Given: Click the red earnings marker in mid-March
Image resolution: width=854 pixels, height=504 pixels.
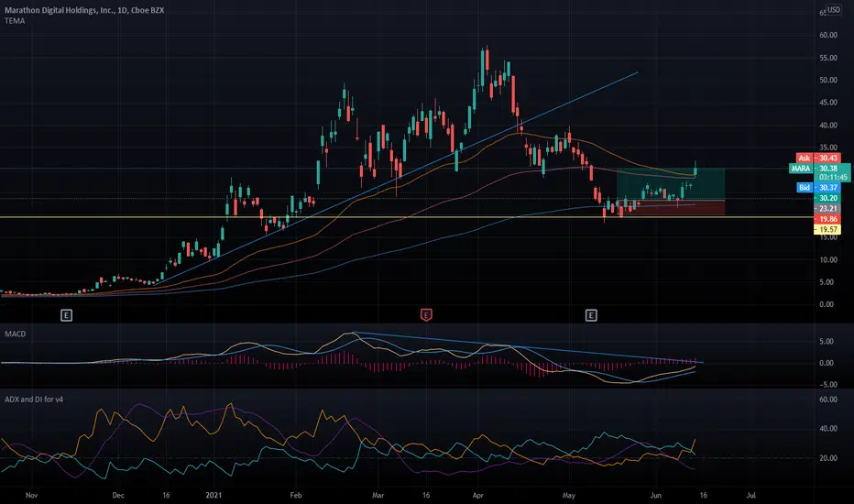Looking at the screenshot, I should 426,315.
